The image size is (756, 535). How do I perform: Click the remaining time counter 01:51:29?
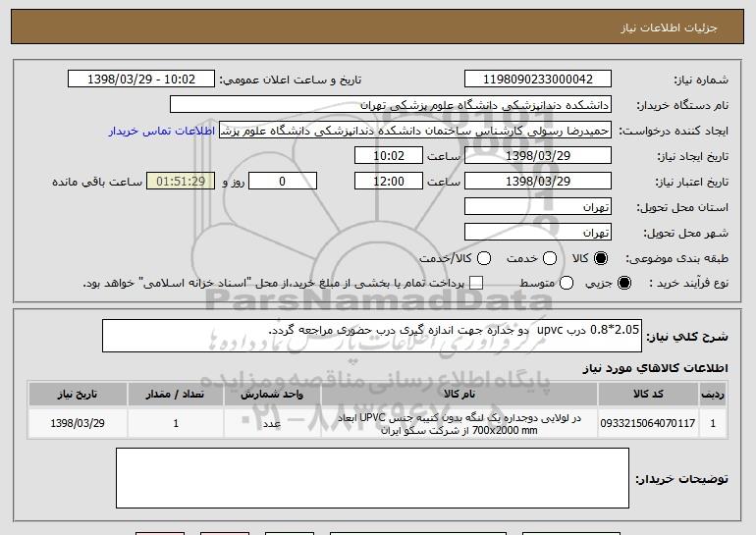[x=181, y=182]
